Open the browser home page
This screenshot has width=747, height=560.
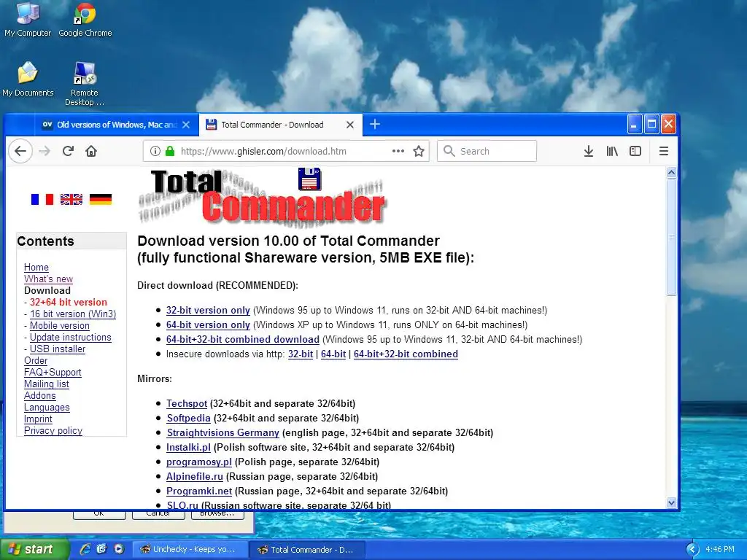pos(91,152)
